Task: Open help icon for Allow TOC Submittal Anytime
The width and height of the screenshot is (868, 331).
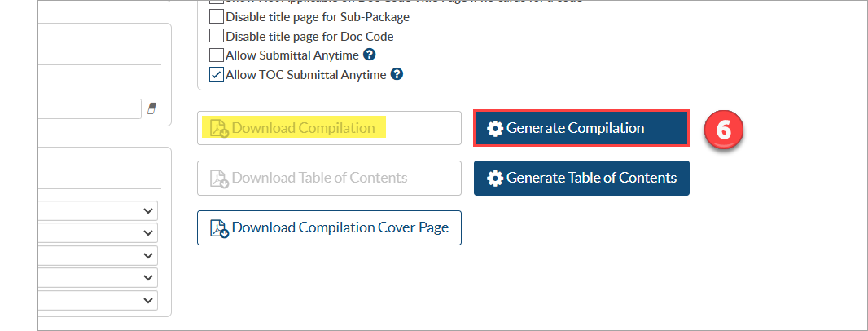Action: click(397, 74)
